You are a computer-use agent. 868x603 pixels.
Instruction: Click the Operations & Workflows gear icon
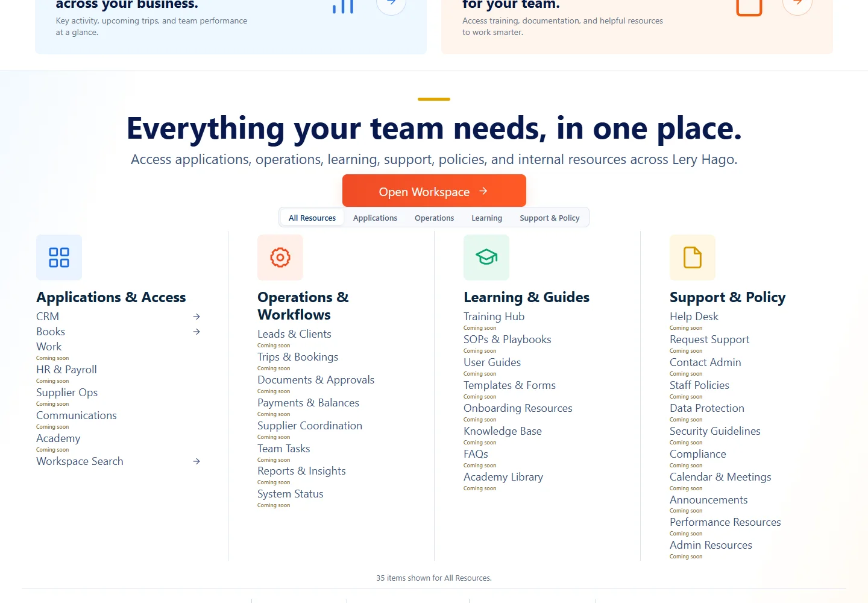280,257
